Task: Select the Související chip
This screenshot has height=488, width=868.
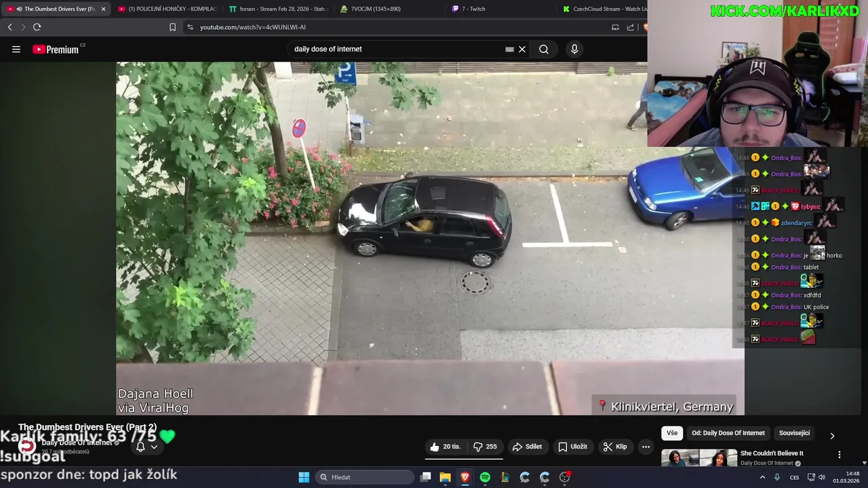Action: point(794,433)
